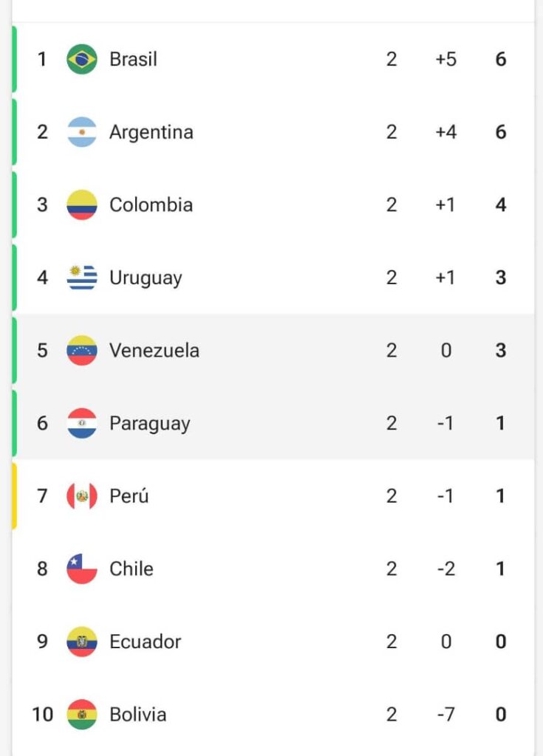Image resolution: width=543 pixels, height=756 pixels.
Task: Click Brasil's 6 points value
Action: click(x=501, y=59)
